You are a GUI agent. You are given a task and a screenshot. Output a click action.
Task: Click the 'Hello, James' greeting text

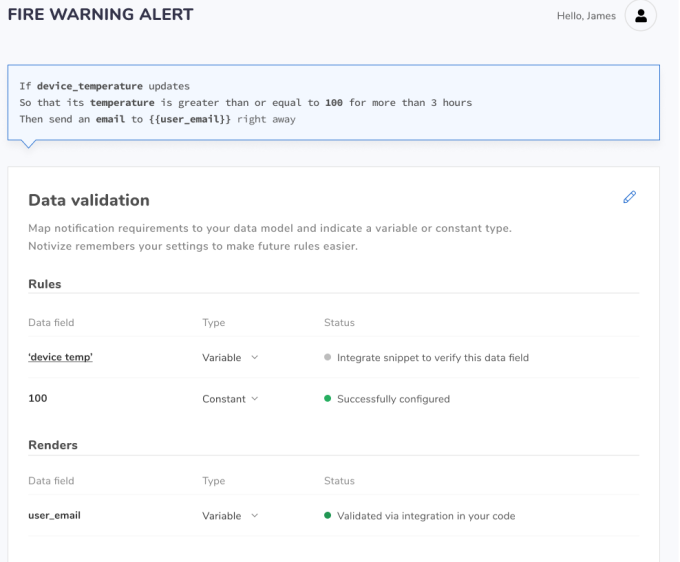[x=586, y=16]
